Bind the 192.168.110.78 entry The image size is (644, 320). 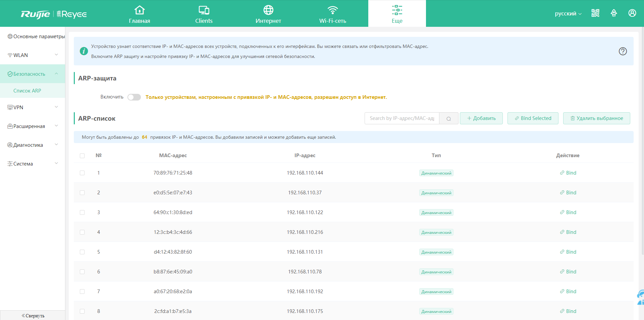tap(568, 272)
